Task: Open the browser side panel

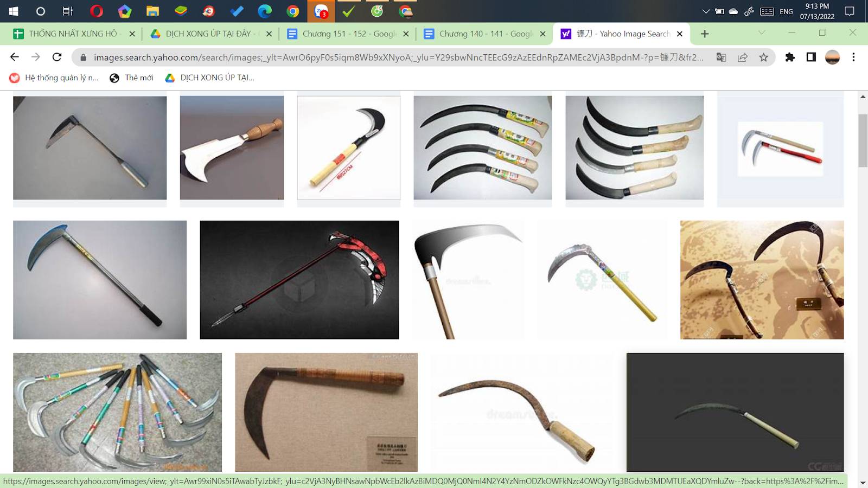Action: point(811,57)
